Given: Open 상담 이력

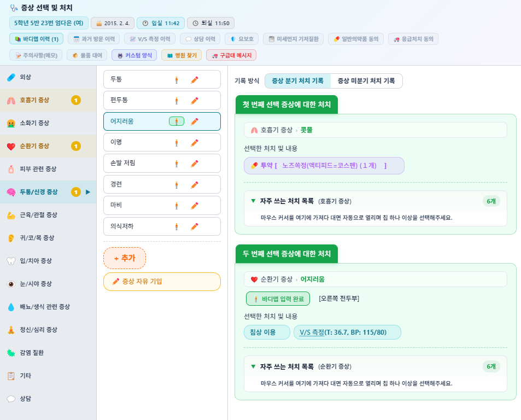Looking at the screenshot, I should (x=200, y=39).
